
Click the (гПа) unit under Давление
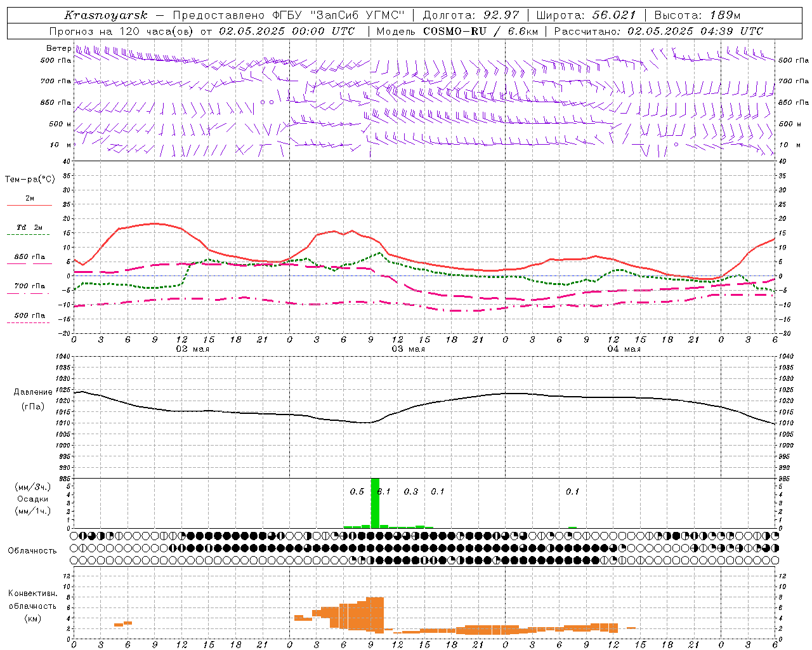(x=32, y=406)
